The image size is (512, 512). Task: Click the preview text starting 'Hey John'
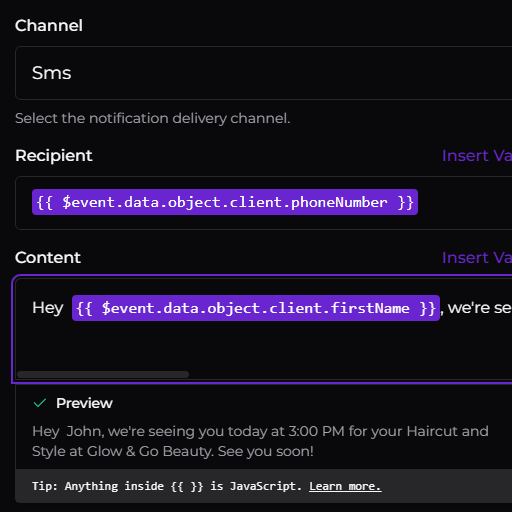(x=260, y=441)
